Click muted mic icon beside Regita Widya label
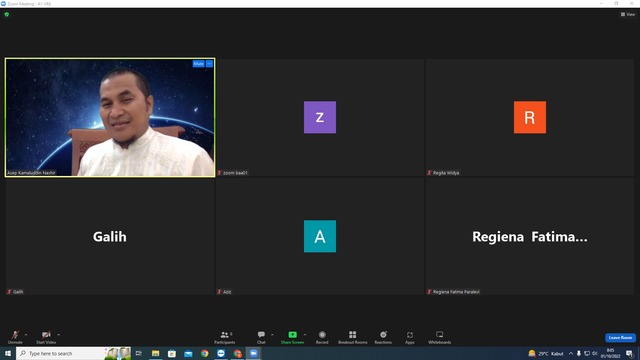 click(429, 173)
